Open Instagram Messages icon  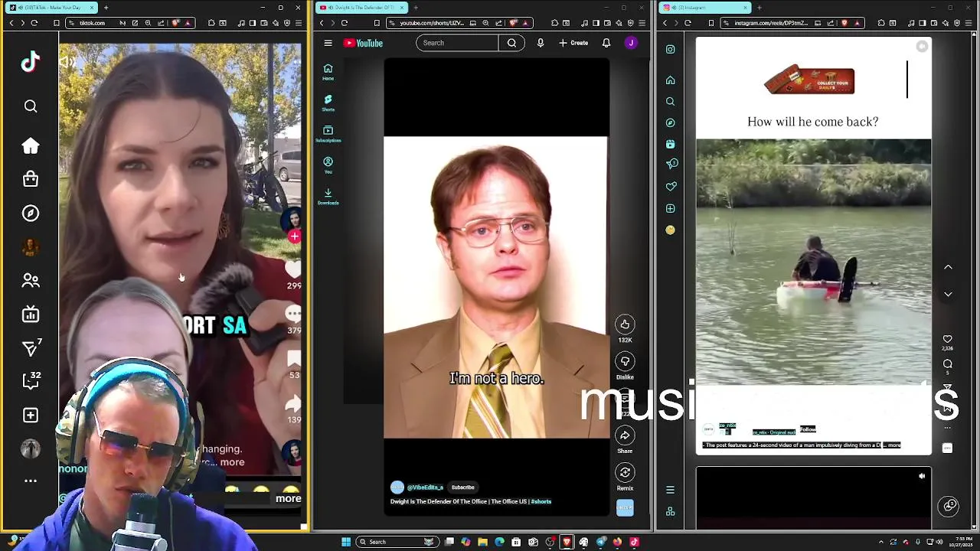[671, 164]
